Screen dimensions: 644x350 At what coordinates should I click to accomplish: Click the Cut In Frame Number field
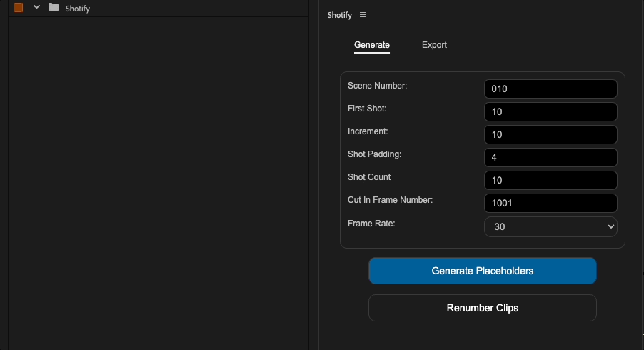(x=550, y=203)
